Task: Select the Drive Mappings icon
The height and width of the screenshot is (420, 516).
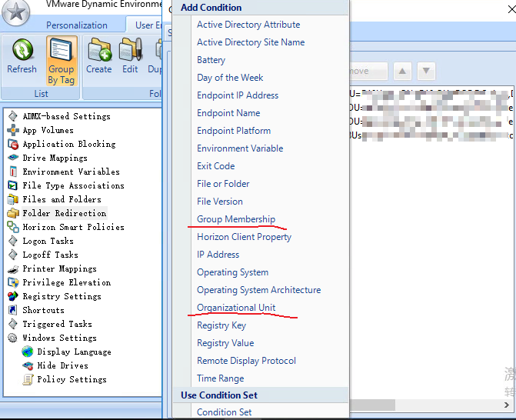Action: pyautogui.click(x=13, y=158)
